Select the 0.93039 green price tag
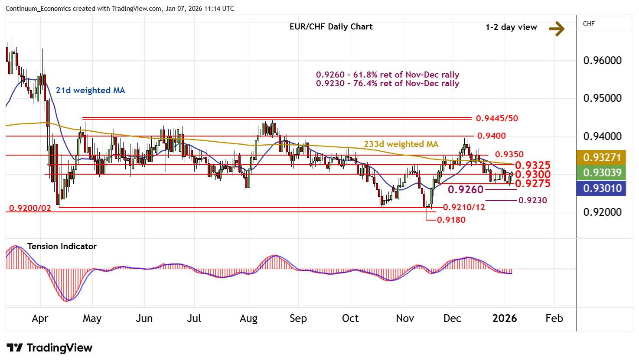This screenshot has width=639, height=364. (602, 172)
